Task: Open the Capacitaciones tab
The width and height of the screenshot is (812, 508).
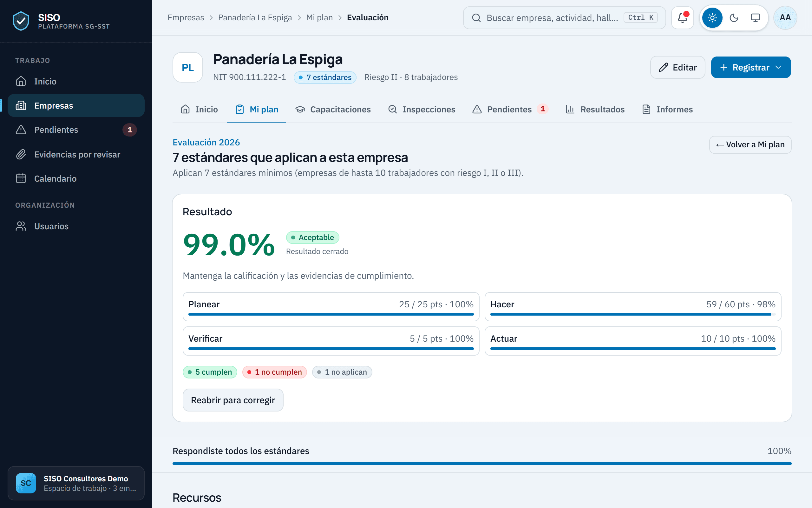Action: tap(333, 109)
